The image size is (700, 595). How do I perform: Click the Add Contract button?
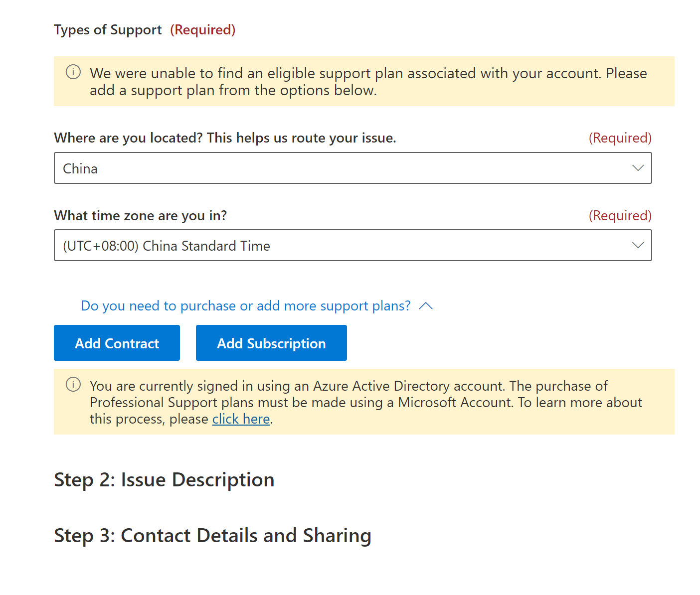coord(117,343)
